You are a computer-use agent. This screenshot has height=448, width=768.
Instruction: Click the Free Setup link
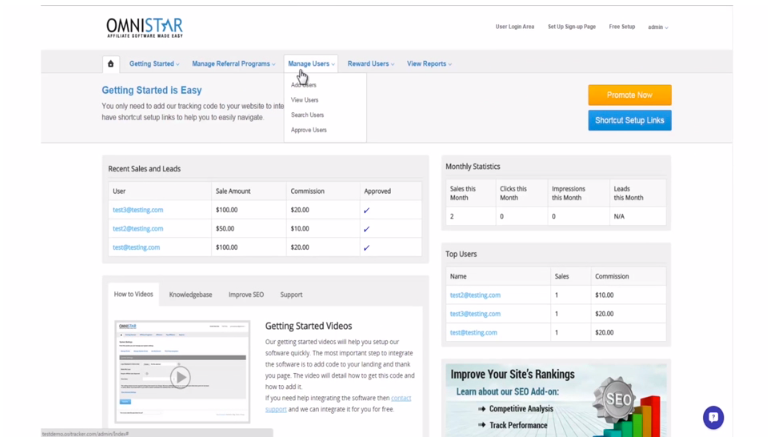622,27
